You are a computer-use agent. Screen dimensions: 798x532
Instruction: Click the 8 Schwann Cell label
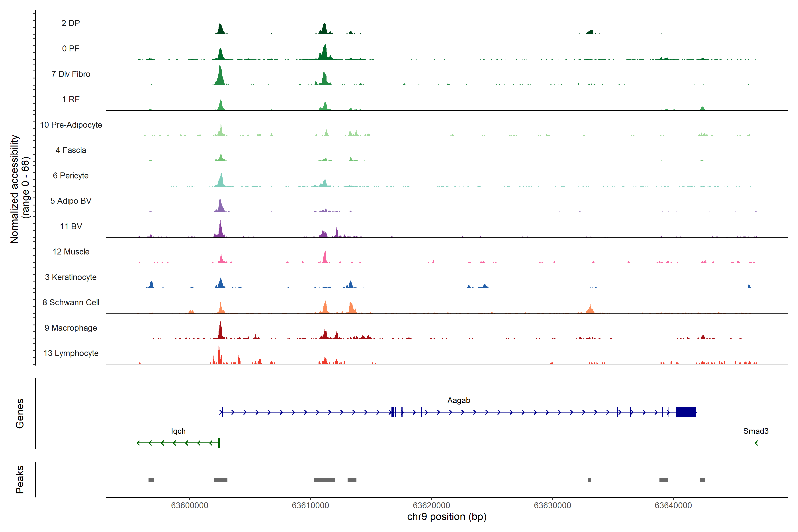point(71,302)
